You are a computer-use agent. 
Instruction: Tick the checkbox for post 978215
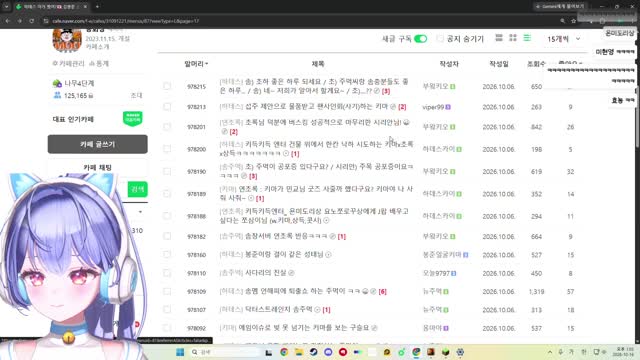pyautogui.click(x=167, y=86)
